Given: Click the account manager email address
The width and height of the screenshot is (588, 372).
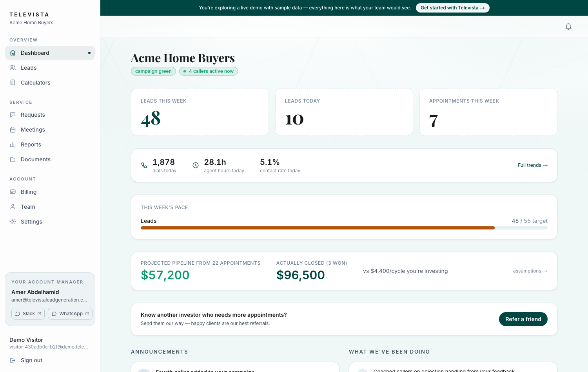Looking at the screenshot, I should tap(49, 300).
